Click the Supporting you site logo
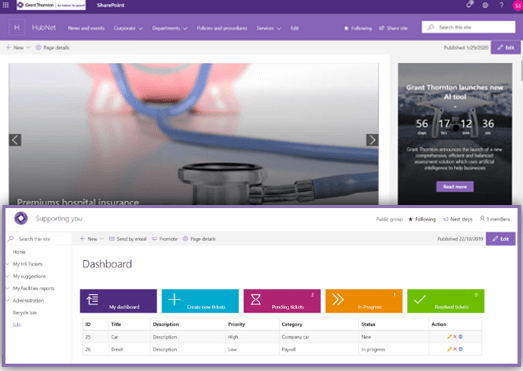Viewport: 523px width, 371px height. click(x=21, y=218)
